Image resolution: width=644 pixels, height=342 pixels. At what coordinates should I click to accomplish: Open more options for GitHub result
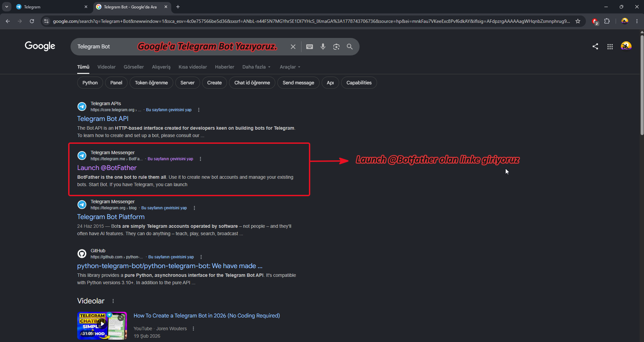pyautogui.click(x=201, y=257)
